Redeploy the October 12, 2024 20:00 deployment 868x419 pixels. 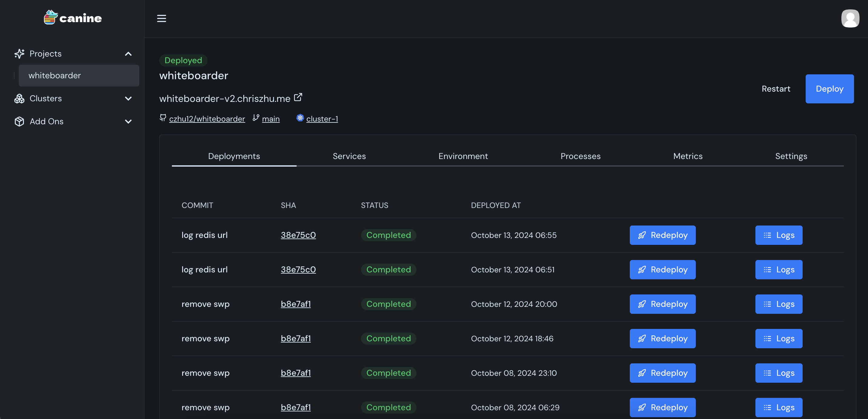(663, 304)
